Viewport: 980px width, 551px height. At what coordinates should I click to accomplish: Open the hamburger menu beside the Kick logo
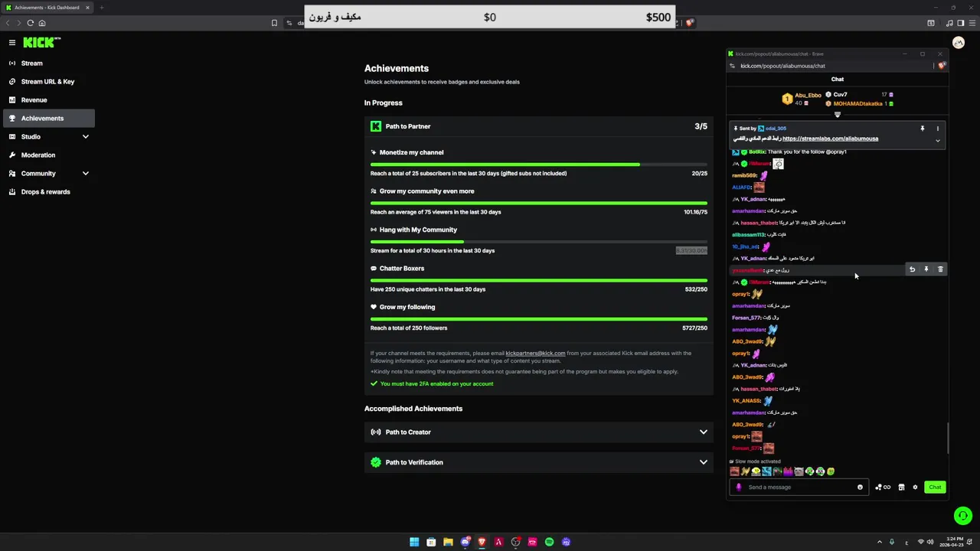tap(12, 43)
